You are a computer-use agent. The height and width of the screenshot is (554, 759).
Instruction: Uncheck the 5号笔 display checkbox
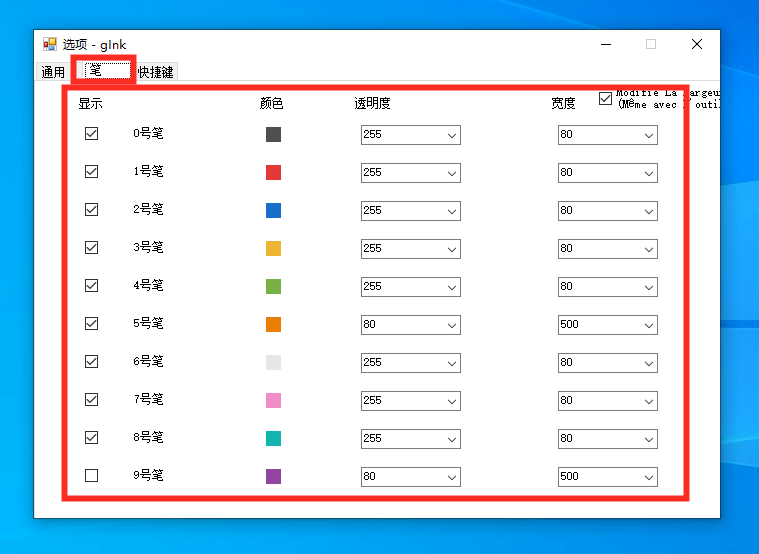pos(91,323)
